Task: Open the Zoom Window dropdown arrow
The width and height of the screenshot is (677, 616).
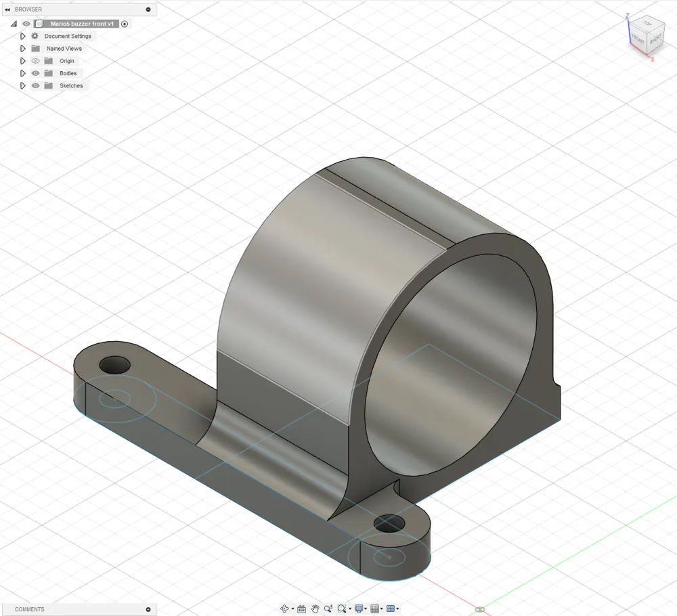Action: (350, 609)
